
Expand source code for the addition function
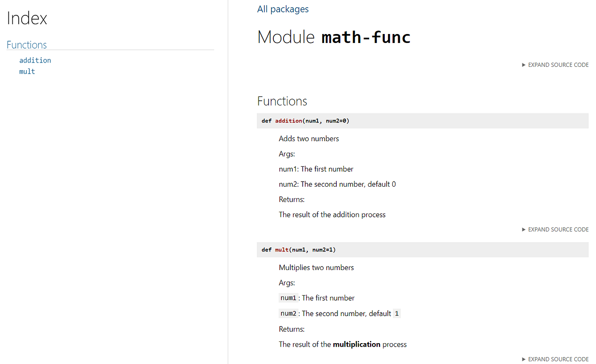[x=555, y=230]
